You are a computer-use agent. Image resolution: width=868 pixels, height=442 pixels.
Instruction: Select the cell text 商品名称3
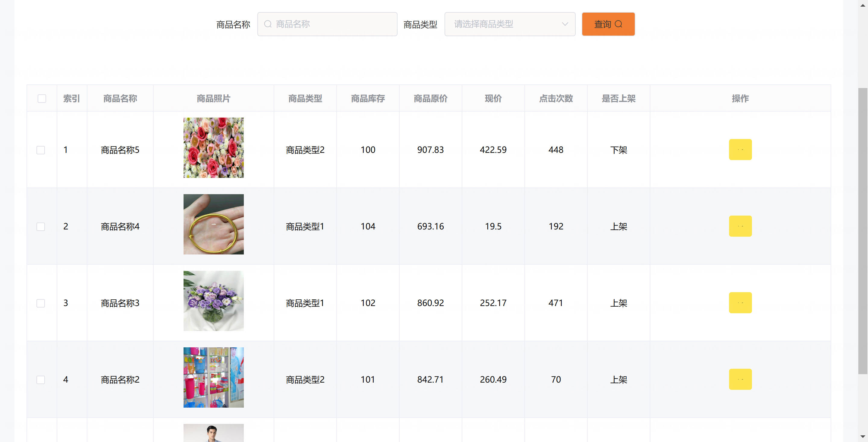pos(120,303)
